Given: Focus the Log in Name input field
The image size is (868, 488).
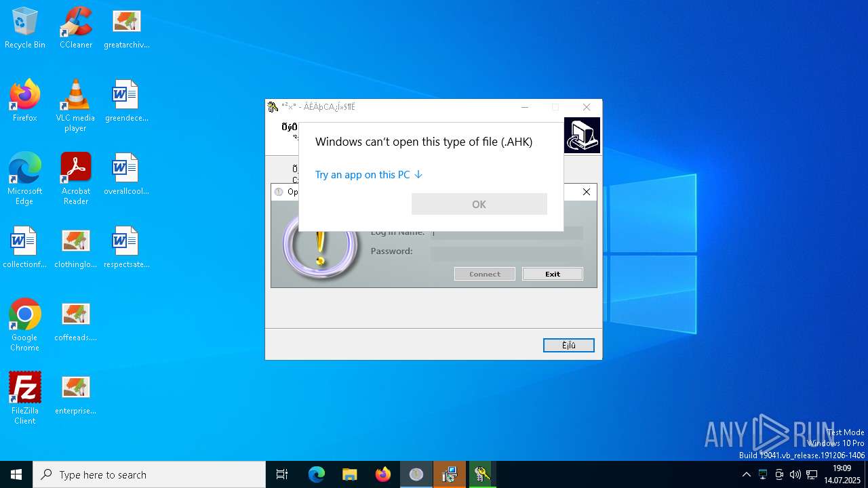Looking at the screenshot, I should (x=507, y=235).
